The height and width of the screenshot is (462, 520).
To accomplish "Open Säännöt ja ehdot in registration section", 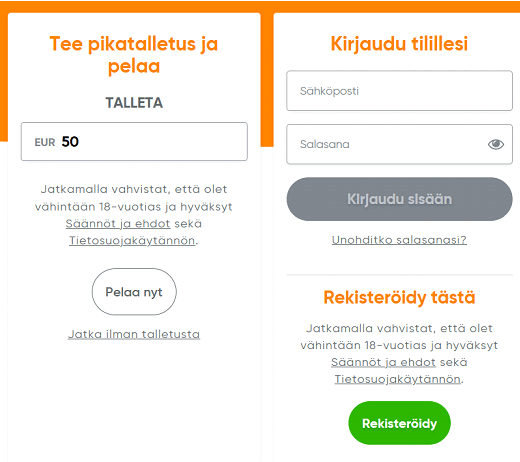I will [383, 362].
